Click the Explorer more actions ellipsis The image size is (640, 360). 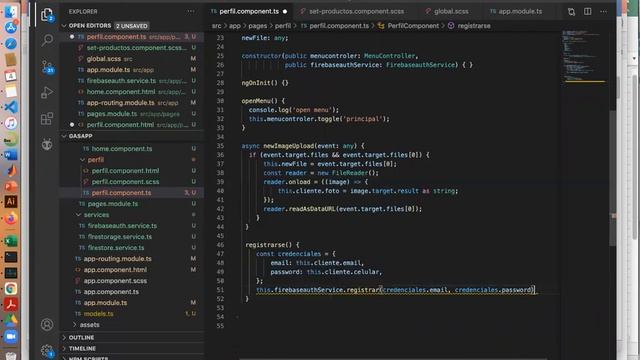tap(191, 11)
